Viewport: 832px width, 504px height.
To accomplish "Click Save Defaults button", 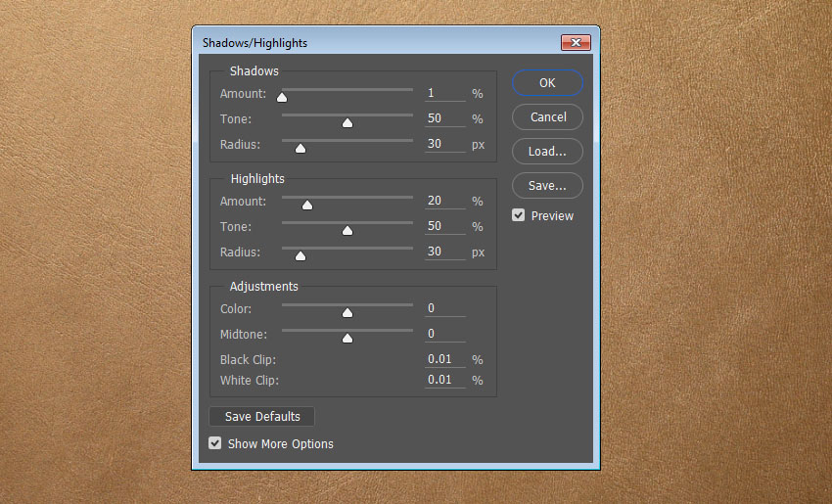I will [x=262, y=417].
